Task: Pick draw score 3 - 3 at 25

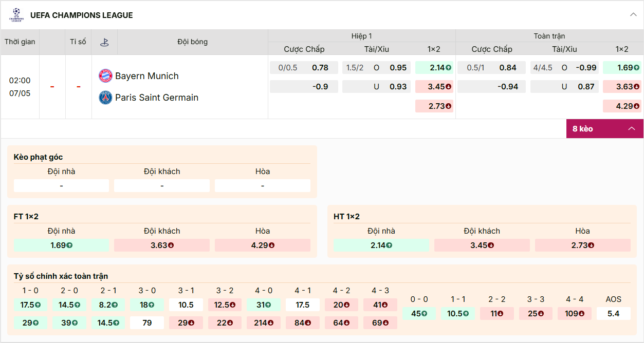Action: (536, 314)
